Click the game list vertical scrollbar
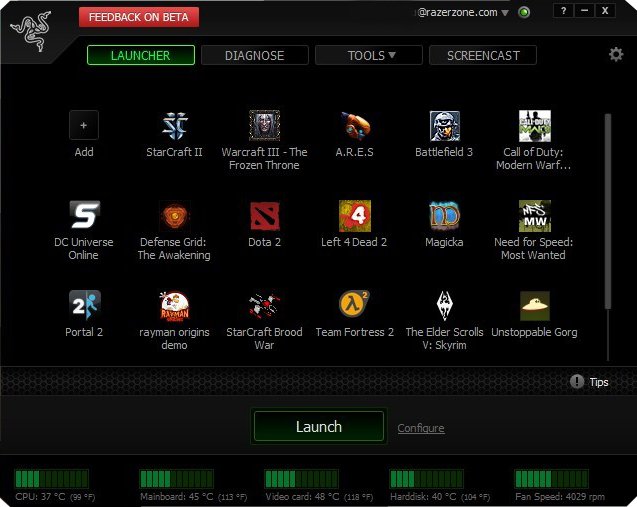The height and width of the screenshot is (507, 637). click(x=606, y=210)
